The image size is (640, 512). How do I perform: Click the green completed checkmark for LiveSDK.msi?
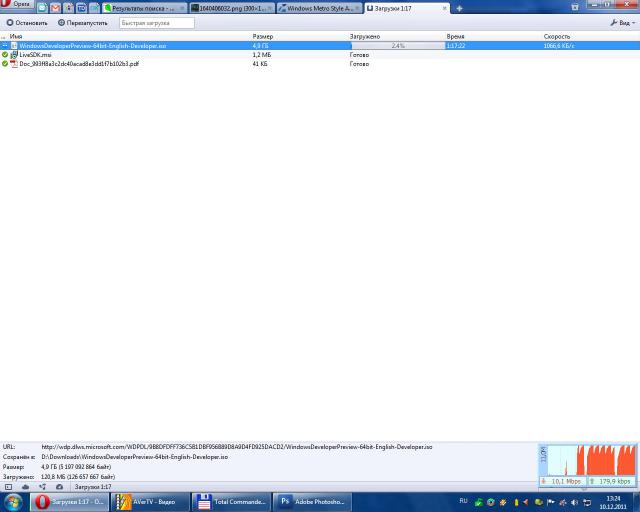click(5, 55)
